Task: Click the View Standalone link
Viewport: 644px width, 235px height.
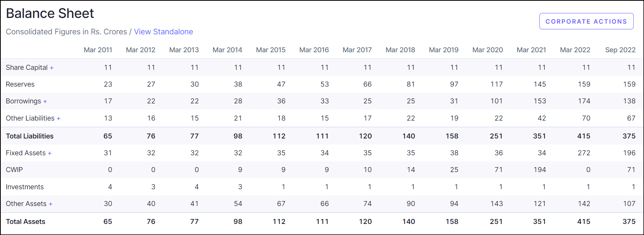Action: pos(163,32)
